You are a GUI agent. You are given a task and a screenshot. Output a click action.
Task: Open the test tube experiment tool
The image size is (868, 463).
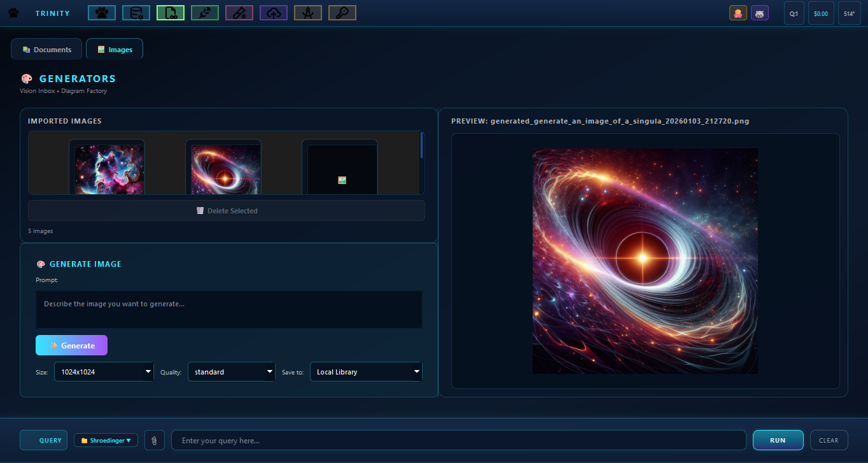point(239,12)
